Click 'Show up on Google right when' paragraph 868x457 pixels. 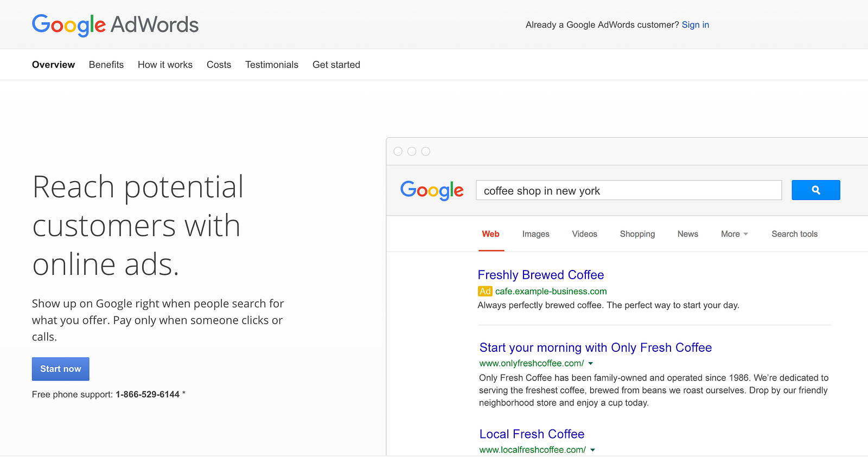coord(158,320)
